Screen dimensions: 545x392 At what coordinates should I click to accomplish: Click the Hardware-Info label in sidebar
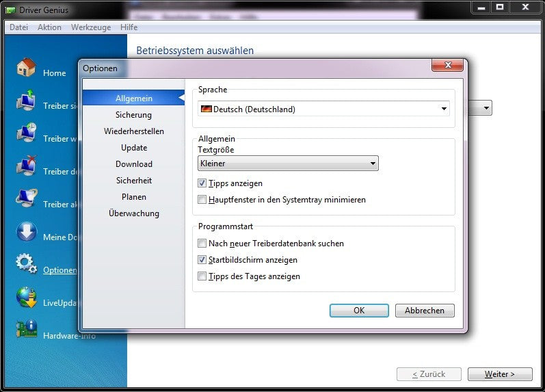coord(69,336)
